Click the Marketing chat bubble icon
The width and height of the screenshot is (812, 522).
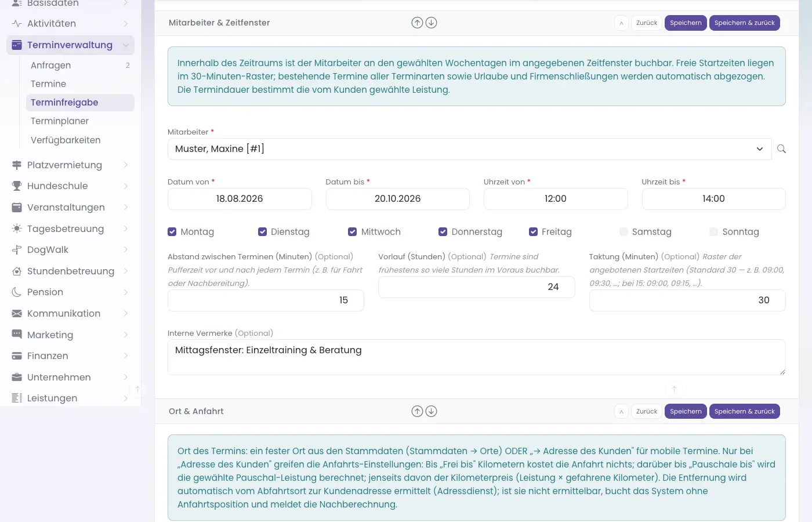tap(17, 335)
